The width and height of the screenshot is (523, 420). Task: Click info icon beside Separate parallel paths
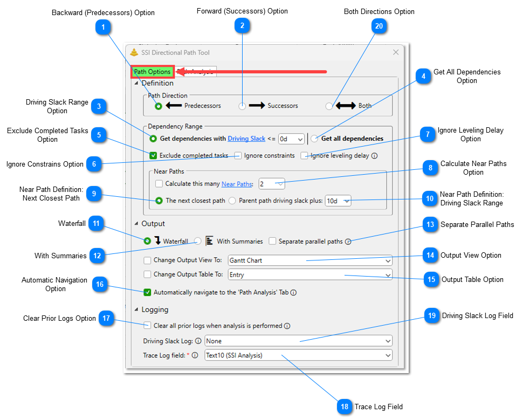(x=348, y=242)
